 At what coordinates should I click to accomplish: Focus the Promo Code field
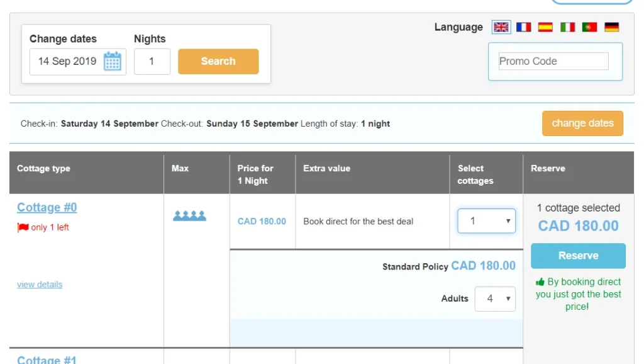tap(553, 61)
